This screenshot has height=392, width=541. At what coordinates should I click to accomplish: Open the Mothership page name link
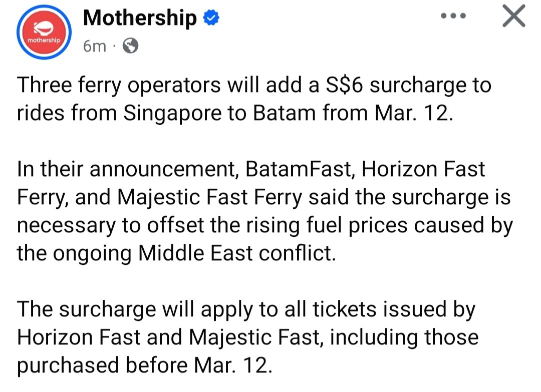pyautogui.click(x=140, y=19)
